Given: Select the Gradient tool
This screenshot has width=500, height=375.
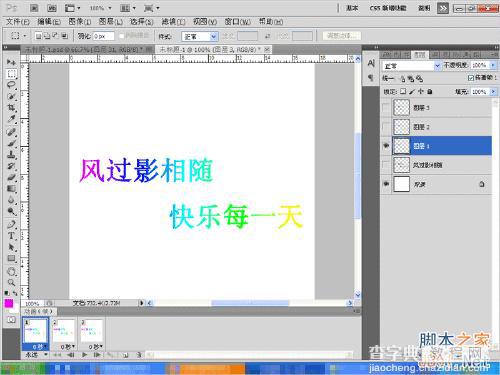Looking at the screenshot, I should pos(11,189).
